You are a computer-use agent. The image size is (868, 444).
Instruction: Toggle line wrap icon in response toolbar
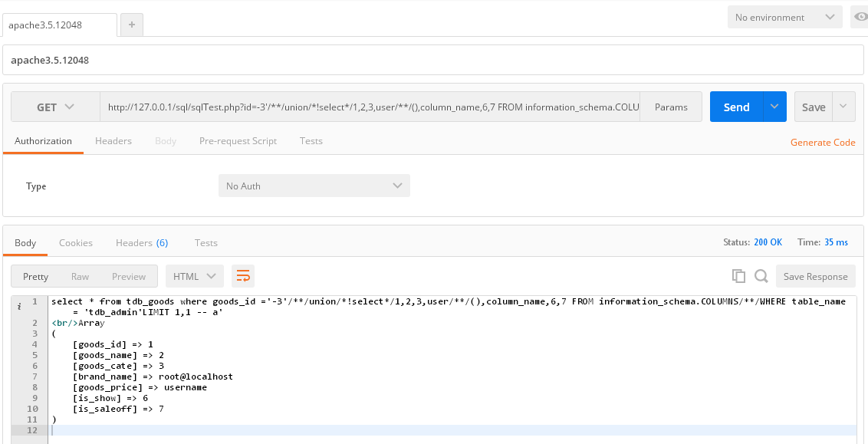pos(243,276)
